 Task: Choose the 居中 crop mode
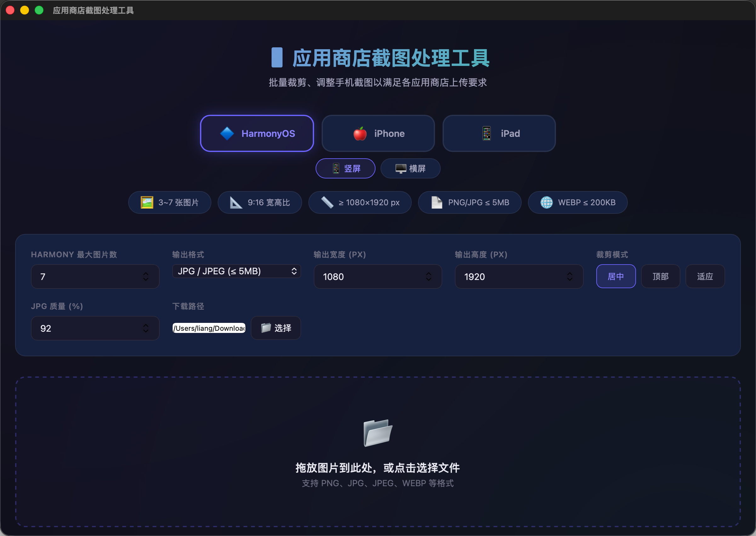click(616, 276)
